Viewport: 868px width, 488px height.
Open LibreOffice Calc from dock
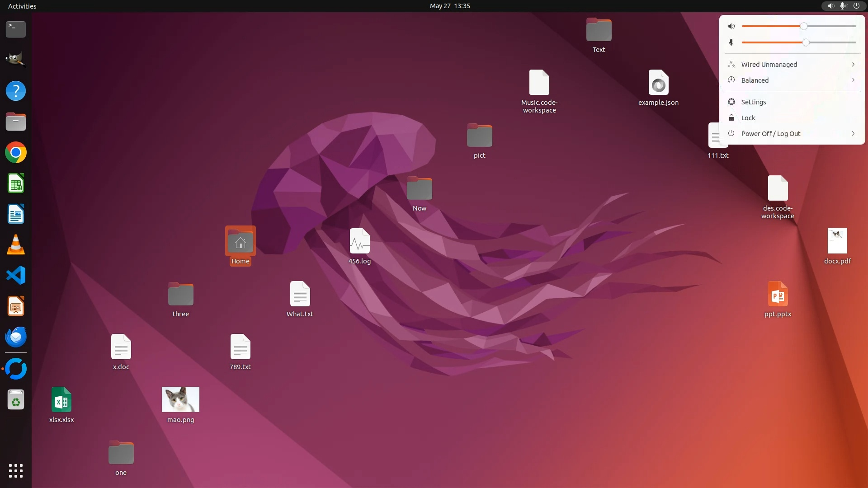click(16, 183)
